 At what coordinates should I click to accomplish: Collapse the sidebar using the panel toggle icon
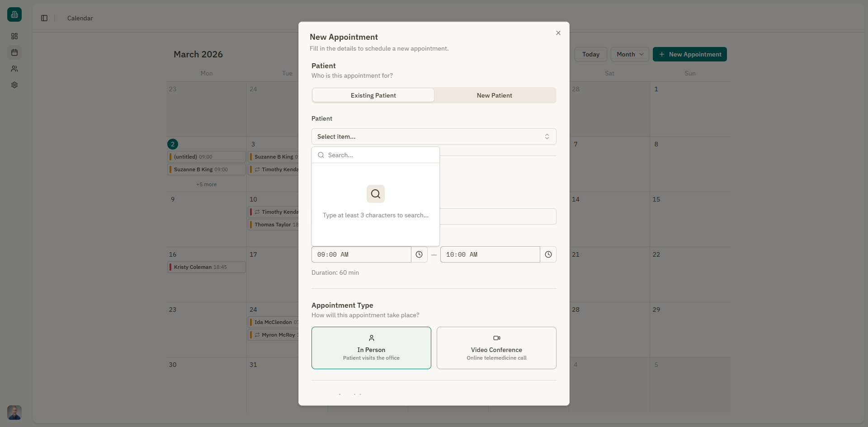coord(44,18)
